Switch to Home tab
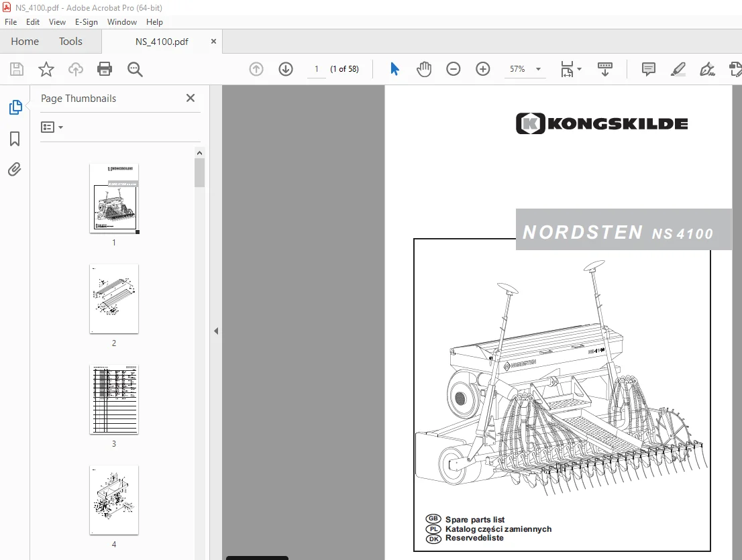The height and width of the screenshot is (560, 742). (25, 42)
